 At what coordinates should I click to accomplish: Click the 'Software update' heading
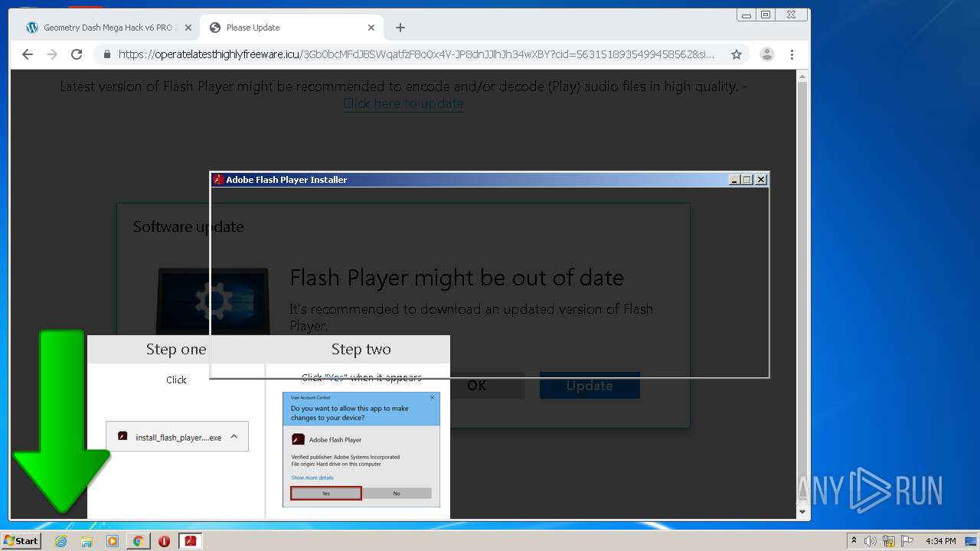(x=188, y=227)
